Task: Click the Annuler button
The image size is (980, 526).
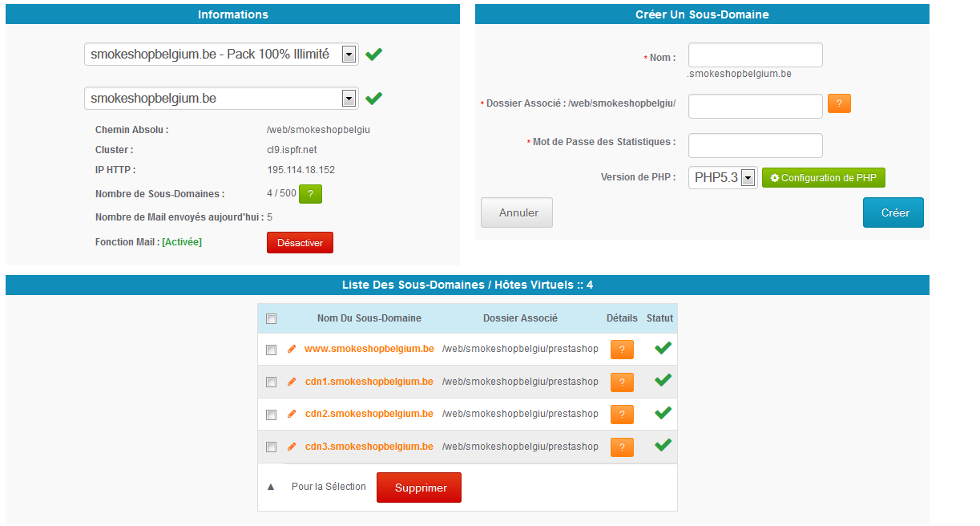Action: (517, 212)
